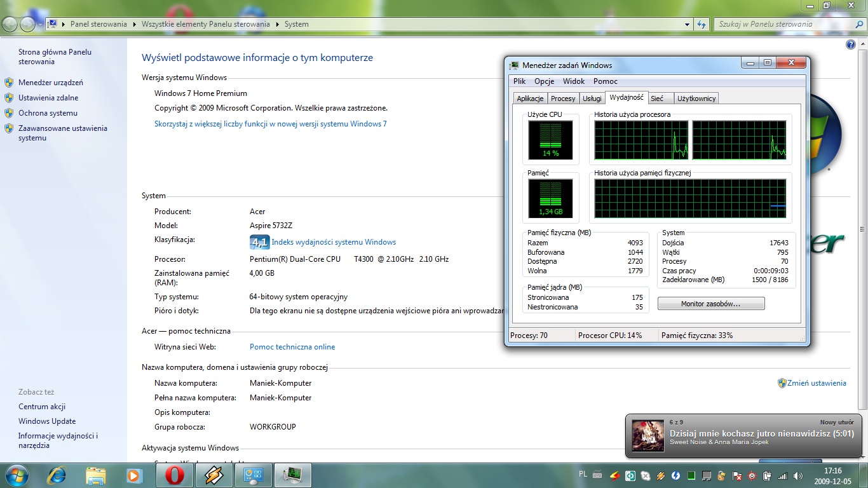
Task: Open Zaawansowane ustawienia systemu link
Action: [x=63, y=133]
